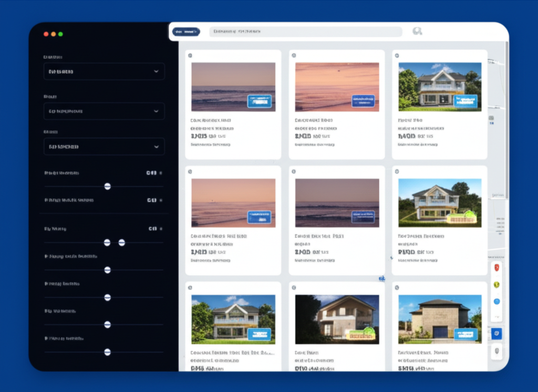
Task: Click the blue pill button left of search field
Action: (x=186, y=32)
